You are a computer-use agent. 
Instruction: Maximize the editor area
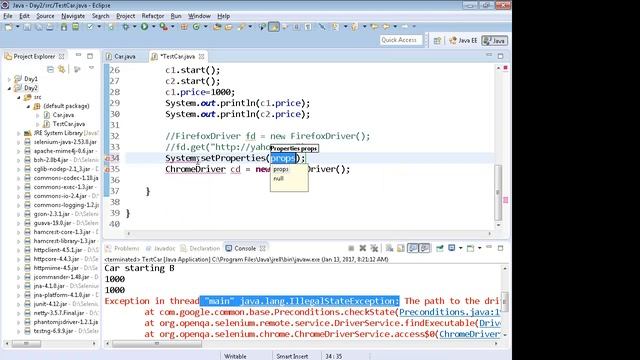[501, 56]
